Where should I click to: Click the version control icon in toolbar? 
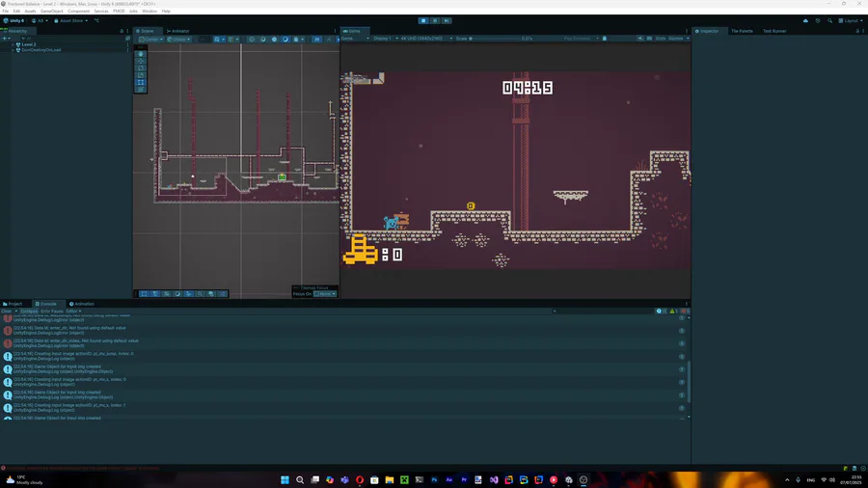coord(96,20)
